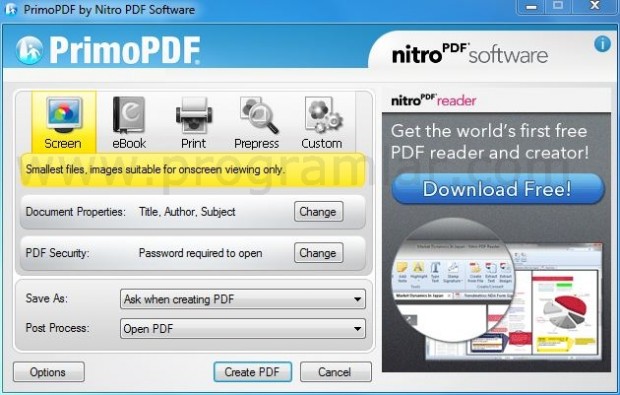Click the PrimoPDF logo icon in header
The width and height of the screenshot is (620, 395).
(x=29, y=50)
